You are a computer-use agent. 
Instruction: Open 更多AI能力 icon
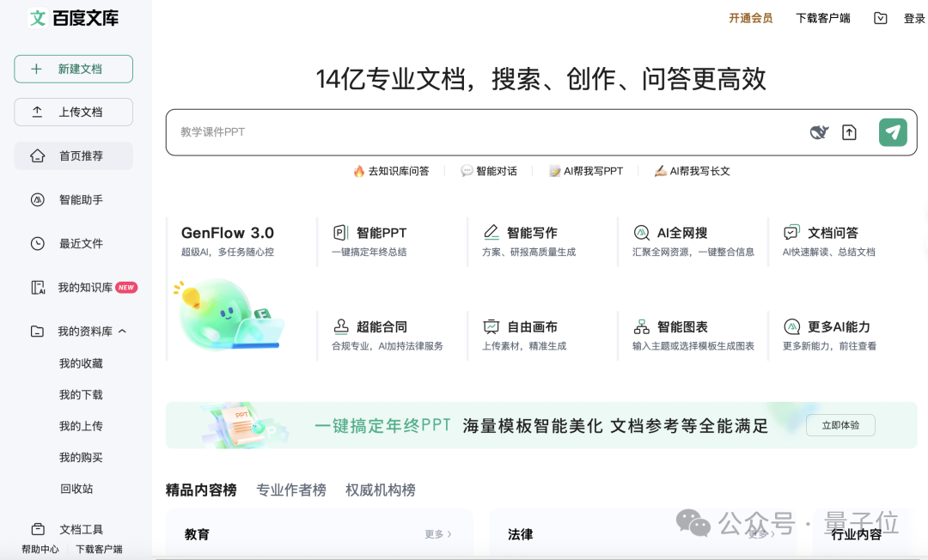pyautogui.click(x=792, y=326)
